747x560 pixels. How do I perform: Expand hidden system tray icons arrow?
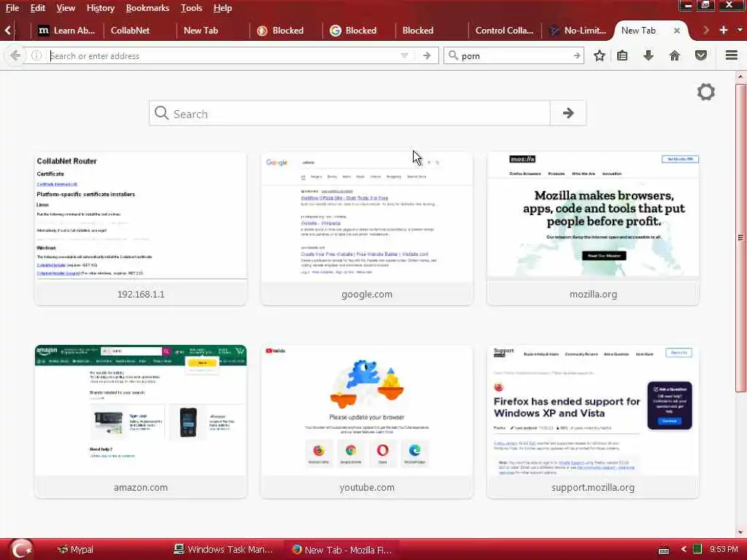point(684,550)
